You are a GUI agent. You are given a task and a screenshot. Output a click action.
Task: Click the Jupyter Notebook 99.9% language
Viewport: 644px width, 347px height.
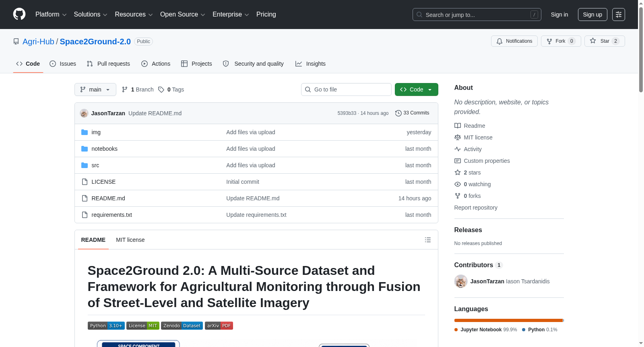point(486,330)
